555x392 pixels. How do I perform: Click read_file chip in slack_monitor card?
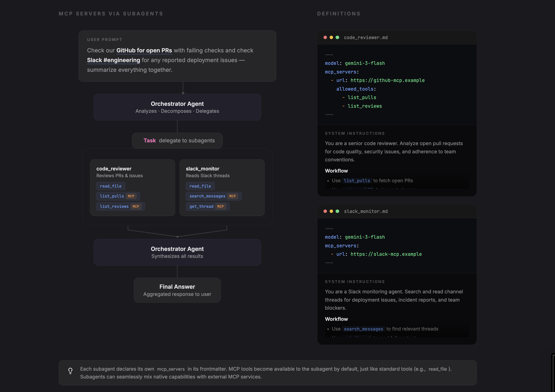coord(200,186)
